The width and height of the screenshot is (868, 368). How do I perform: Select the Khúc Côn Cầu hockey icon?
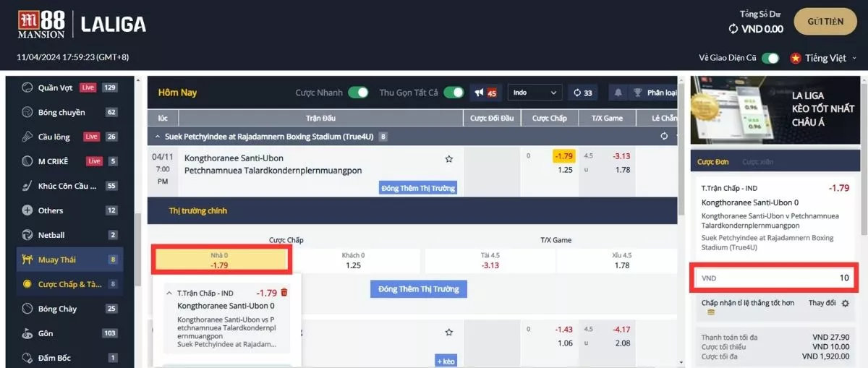(x=27, y=186)
